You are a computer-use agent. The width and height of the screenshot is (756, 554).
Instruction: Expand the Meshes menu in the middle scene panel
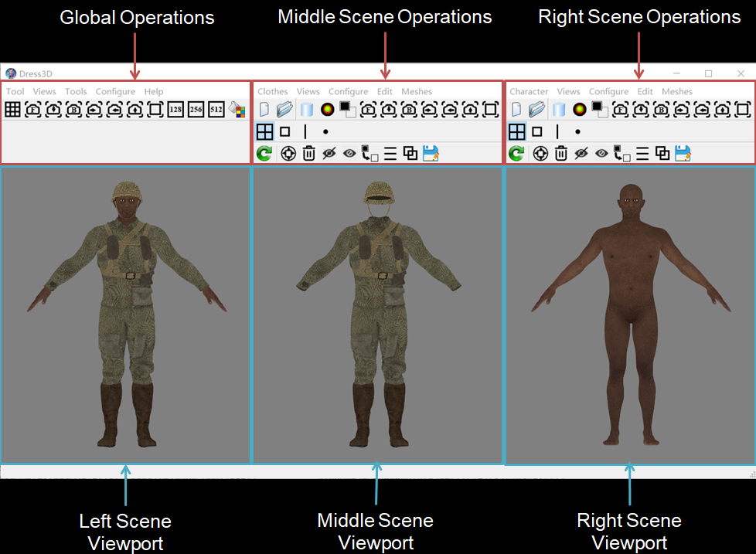417,91
